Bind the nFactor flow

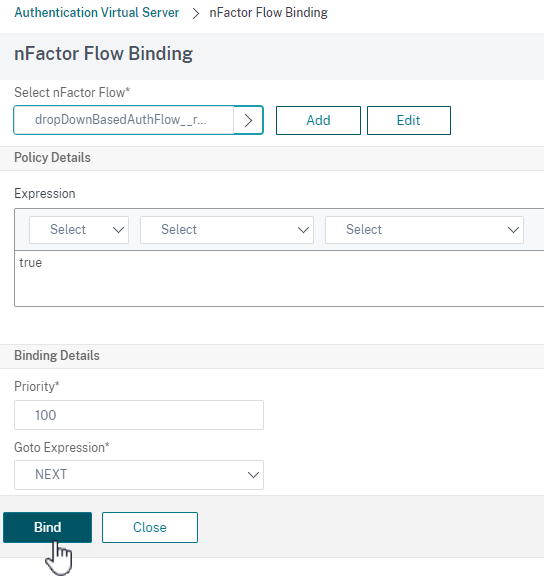47,527
